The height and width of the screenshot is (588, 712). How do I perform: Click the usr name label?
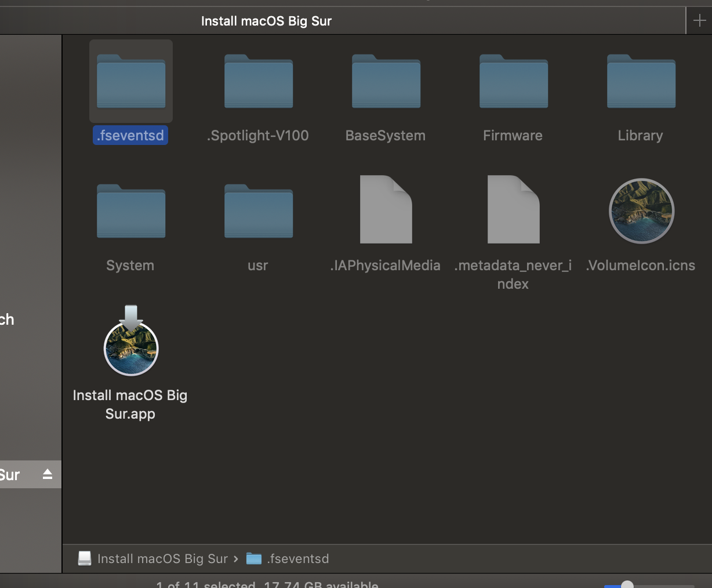(x=258, y=266)
